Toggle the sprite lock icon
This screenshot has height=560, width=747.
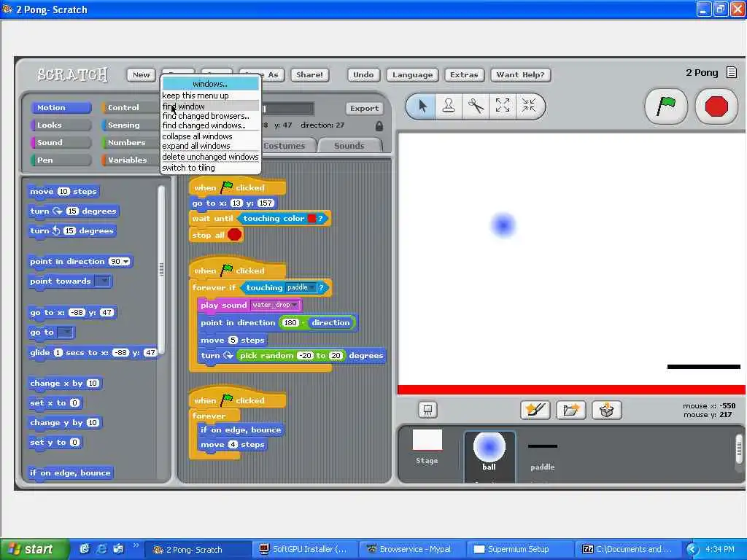click(x=379, y=126)
